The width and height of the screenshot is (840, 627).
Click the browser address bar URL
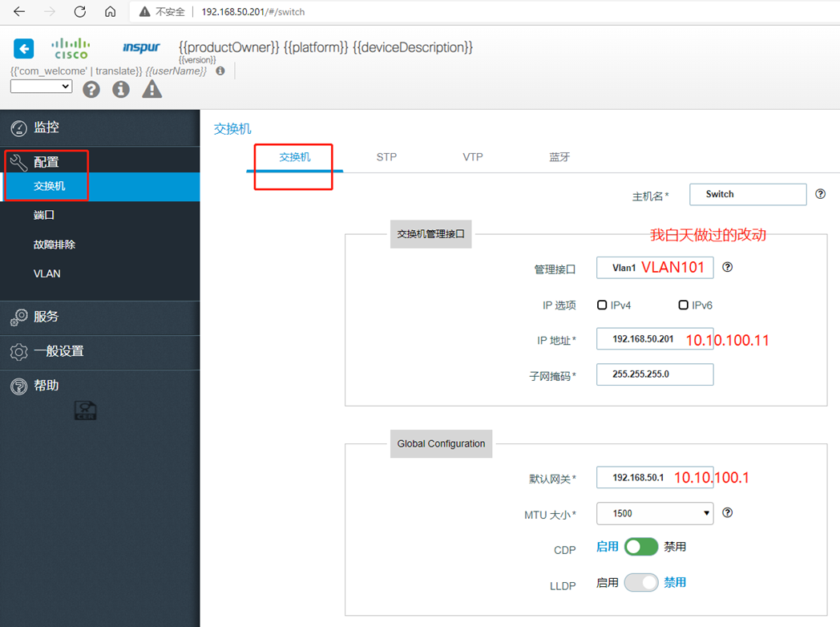click(x=252, y=12)
